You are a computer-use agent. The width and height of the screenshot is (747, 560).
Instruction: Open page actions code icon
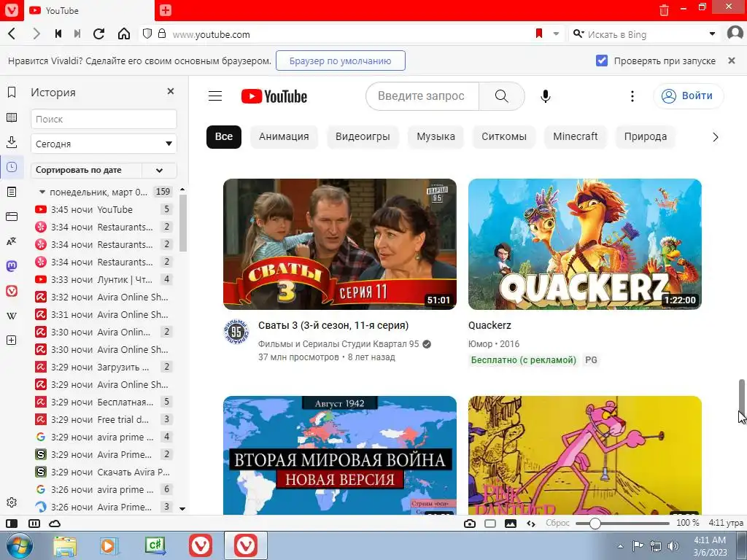pos(531,524)
